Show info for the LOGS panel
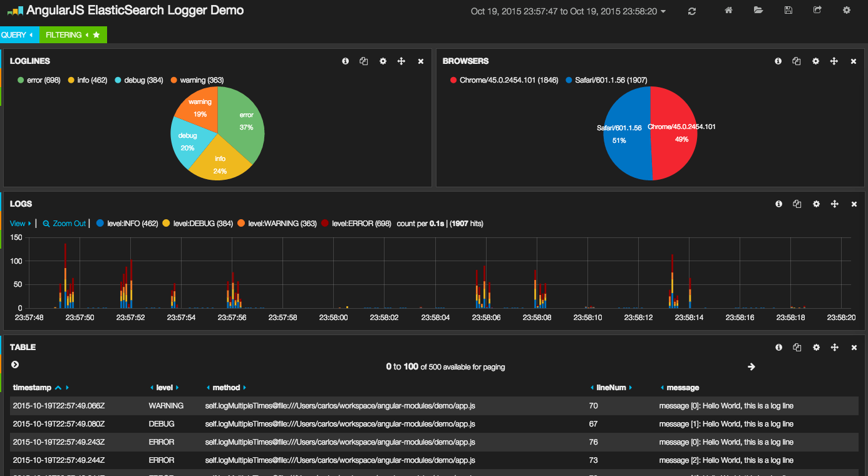This screenshot has height=476, width=868. (778, 204)
